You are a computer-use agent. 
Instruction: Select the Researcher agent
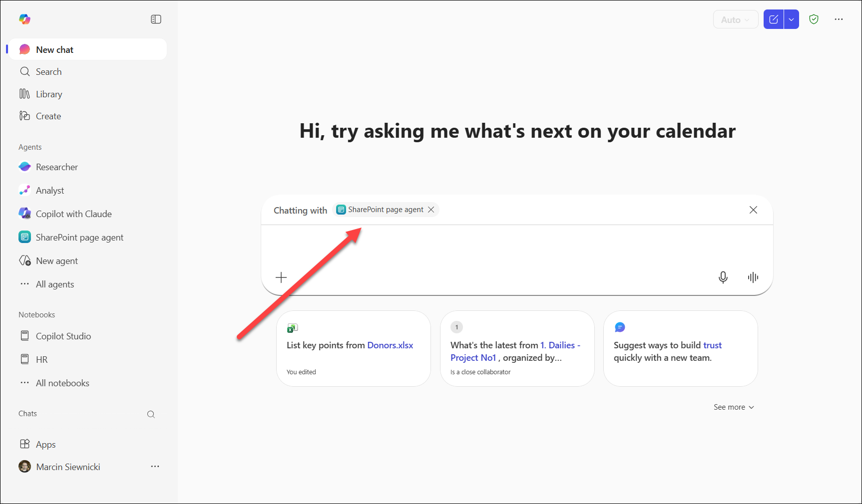click(56, 167)
